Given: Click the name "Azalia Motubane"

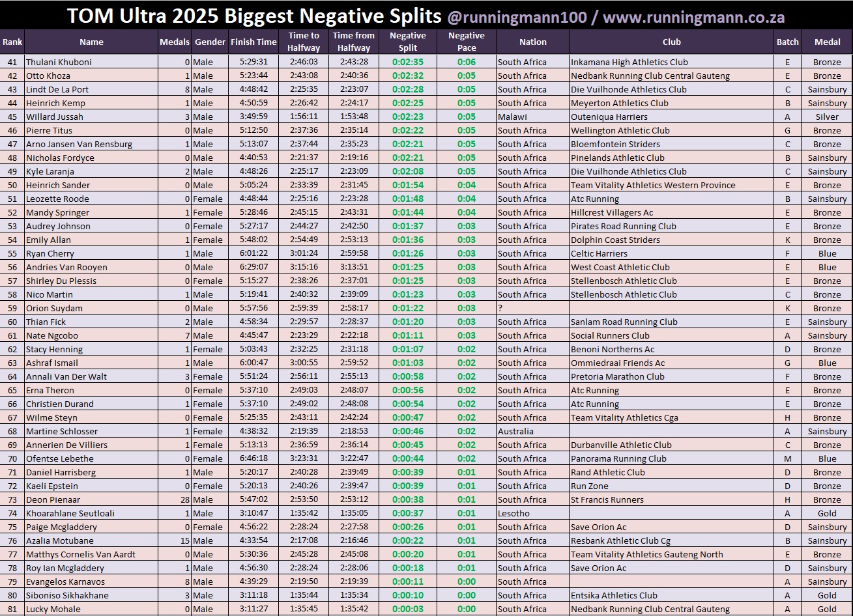Looking at the screenshot, I should pos(60,540).
